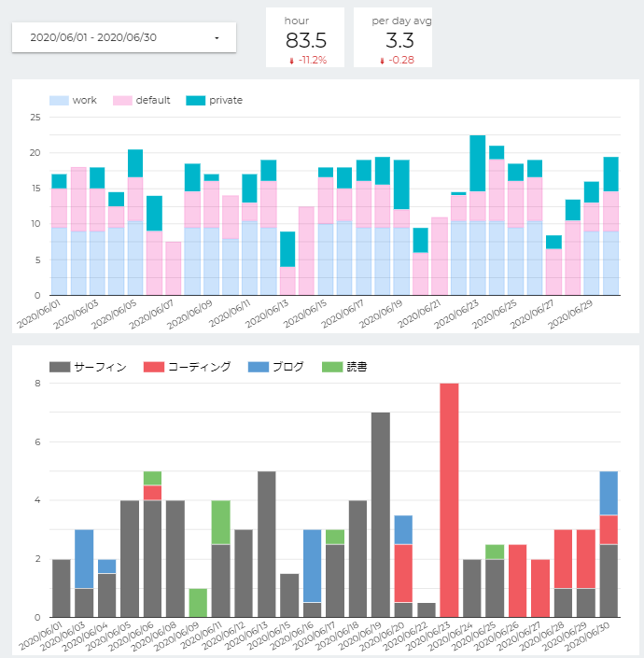Click the gray サーフィン bar for 2020/06/13
The height and width of the screenshot is (658, 644).
[x=266, y=544]
